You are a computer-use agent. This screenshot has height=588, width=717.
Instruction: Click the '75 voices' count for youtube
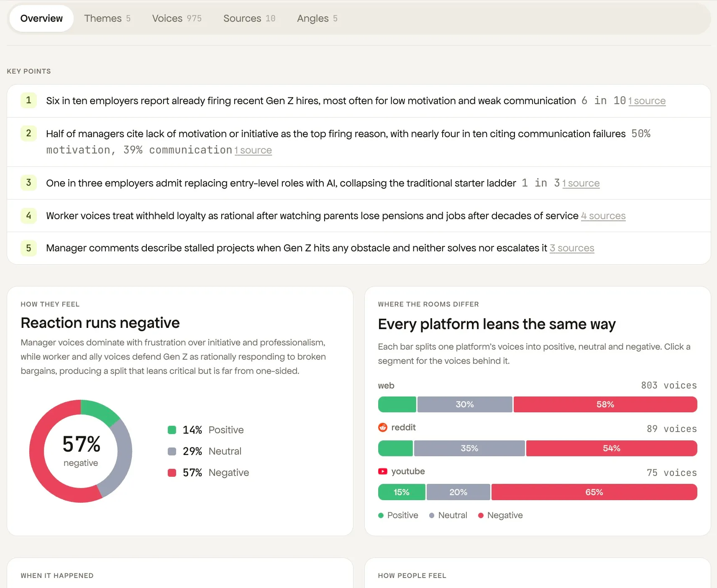[672, 473]
